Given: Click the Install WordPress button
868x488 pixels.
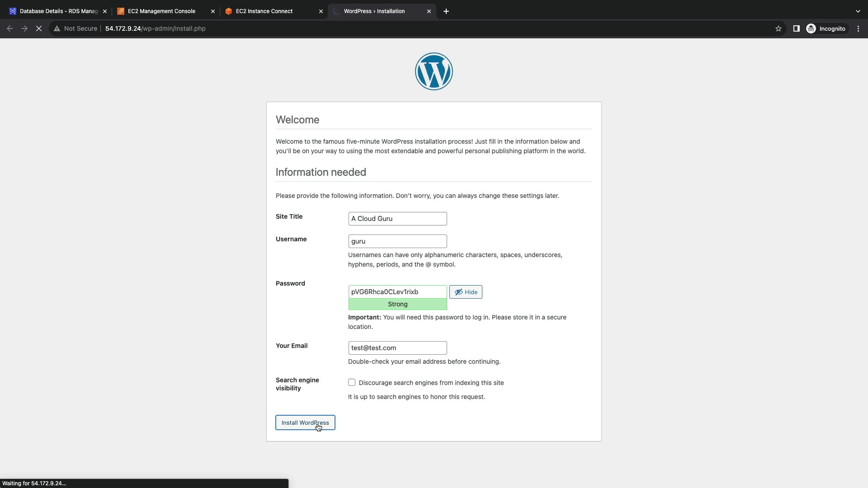Looking at the screenshot, I should tap(305, 422).
